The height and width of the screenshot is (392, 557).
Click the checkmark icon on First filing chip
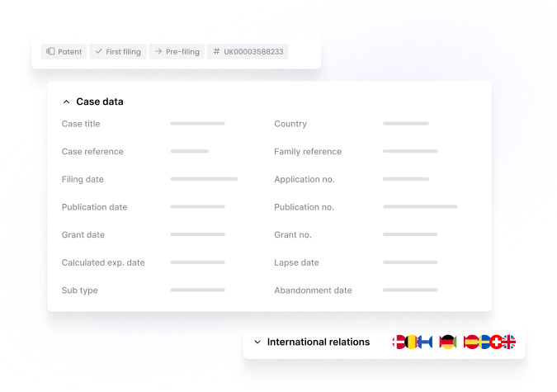coord(99,51)
